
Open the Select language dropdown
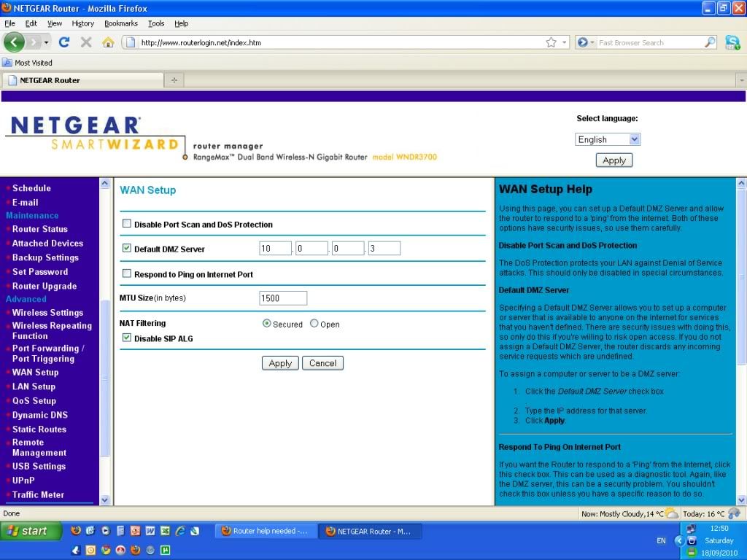point(608,139)
